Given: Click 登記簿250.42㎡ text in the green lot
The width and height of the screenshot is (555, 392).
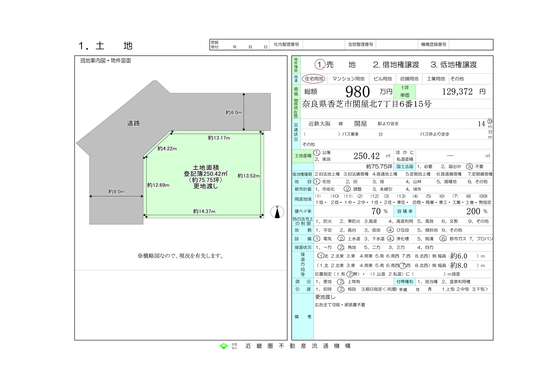Looking at the screenshot, I should pyautogui.click(x=206, y=174).
